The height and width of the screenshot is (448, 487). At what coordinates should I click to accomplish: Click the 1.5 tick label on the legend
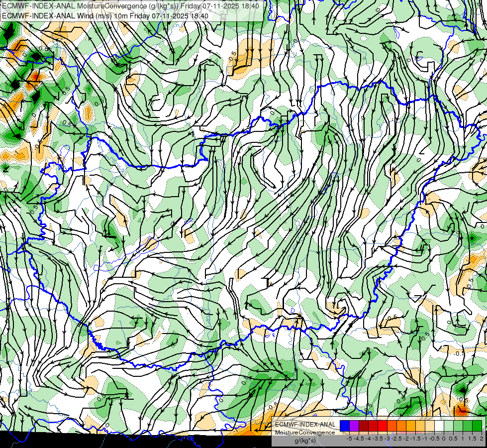472,439
